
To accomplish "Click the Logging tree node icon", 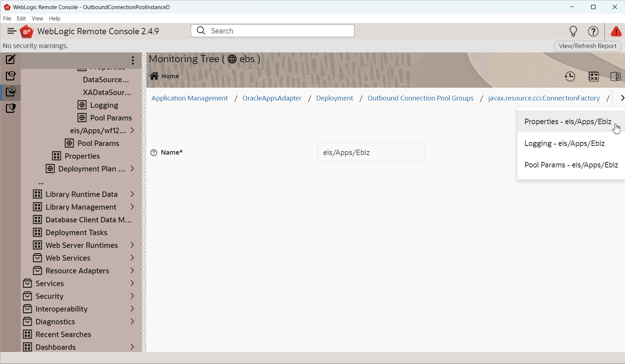I will tap(82, 105).
